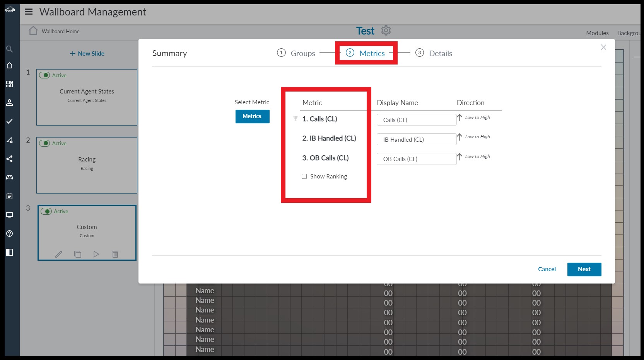Select the Current Agent States slide thumbnail
This screenshot has width=644, height=360.
[x=87, y=97]
